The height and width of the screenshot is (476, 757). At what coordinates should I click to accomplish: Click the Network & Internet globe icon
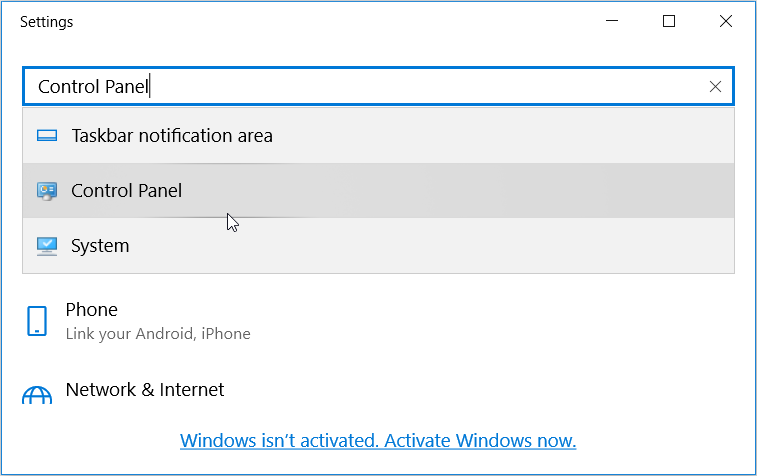point(37,396)
